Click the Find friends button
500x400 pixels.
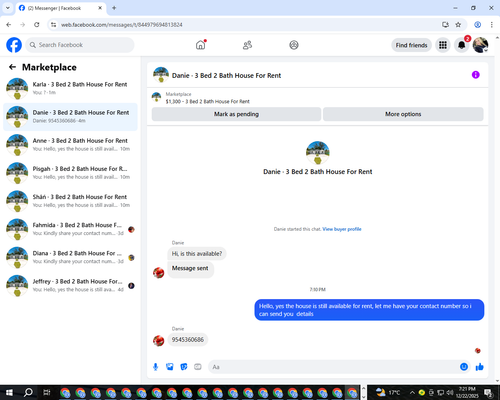pyautogui.click(x=411, y=45)
